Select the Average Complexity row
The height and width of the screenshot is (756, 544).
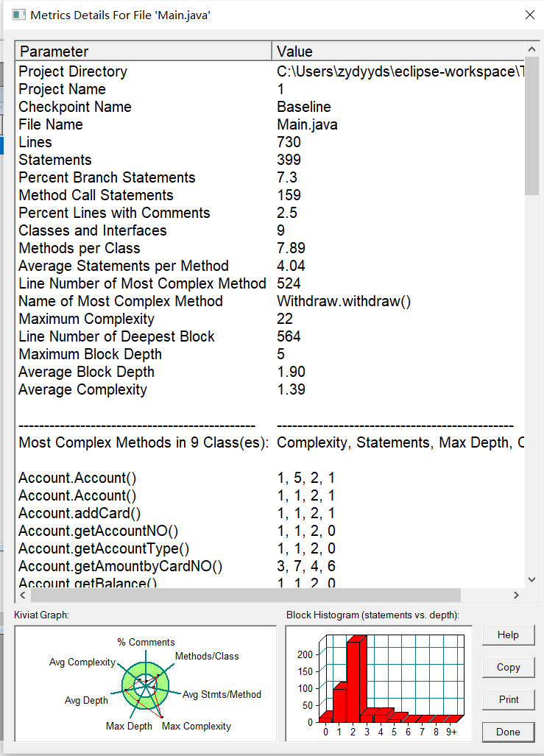coord(270,389)
